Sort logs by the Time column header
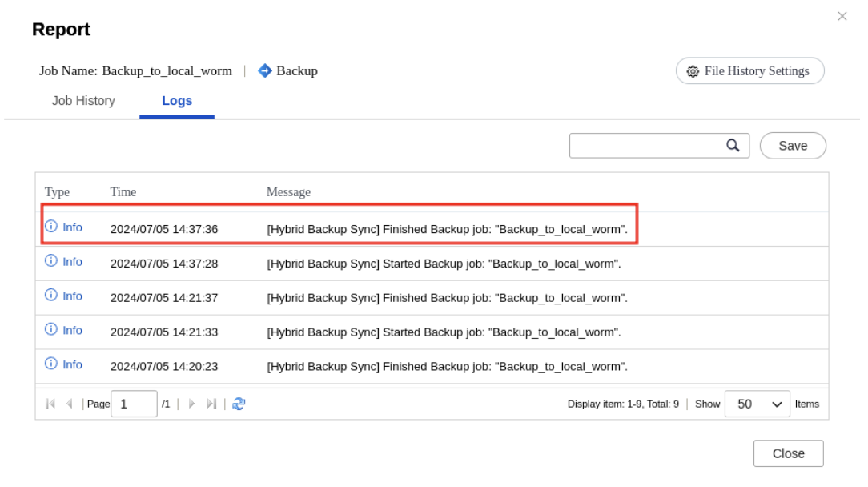Image resolution: width=868 pixels, height=487 pixels. [x=123, y=192]
